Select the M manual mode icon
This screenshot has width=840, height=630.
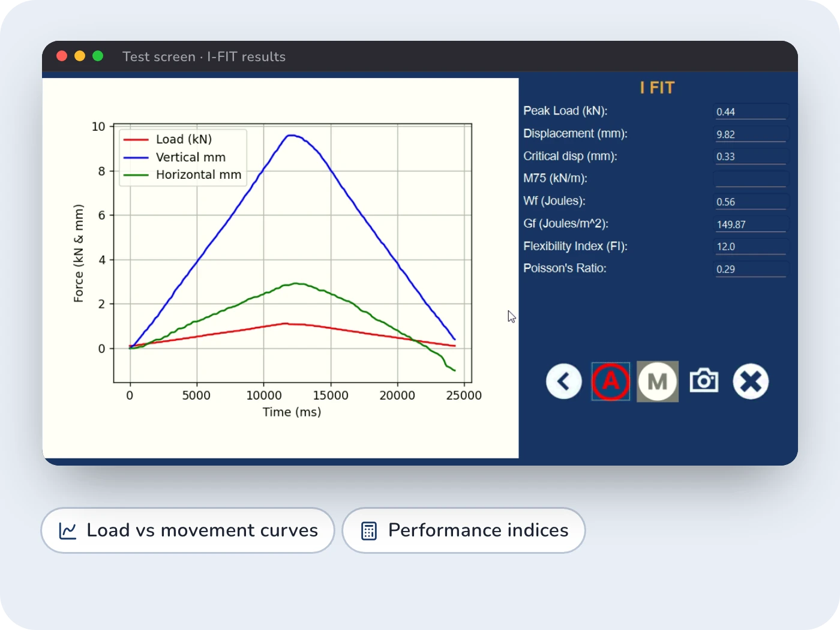658,381
